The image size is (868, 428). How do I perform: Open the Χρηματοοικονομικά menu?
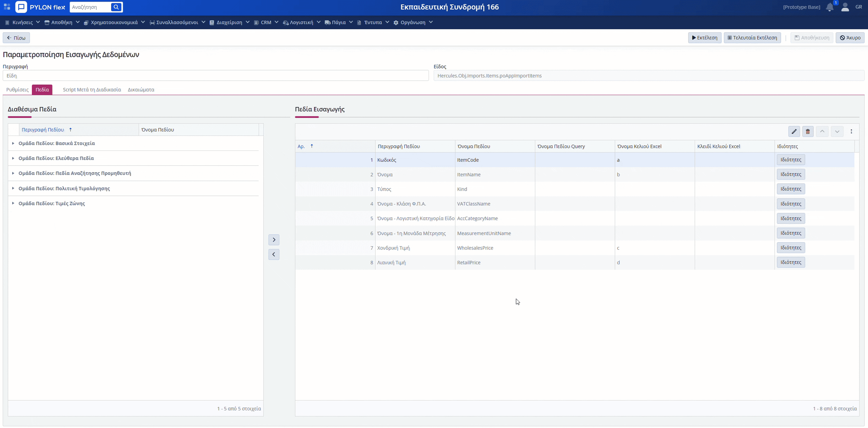click(114, 22)
